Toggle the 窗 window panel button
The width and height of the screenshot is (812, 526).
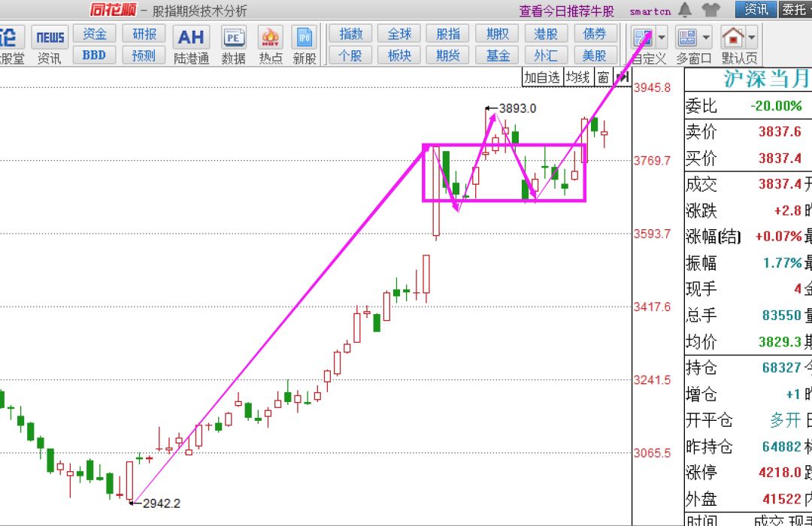click(x=603, y=77)
